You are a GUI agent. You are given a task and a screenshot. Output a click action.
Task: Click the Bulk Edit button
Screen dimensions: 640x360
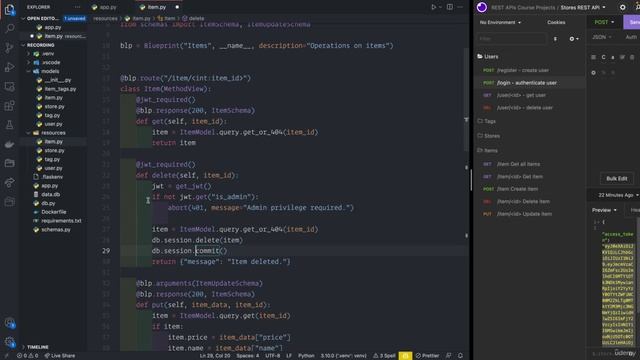coord(617,179)
